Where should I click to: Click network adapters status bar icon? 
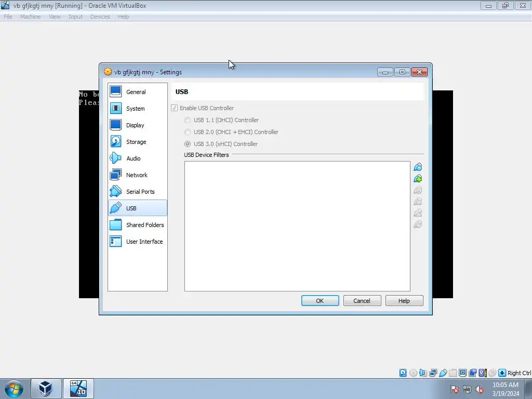433,373
